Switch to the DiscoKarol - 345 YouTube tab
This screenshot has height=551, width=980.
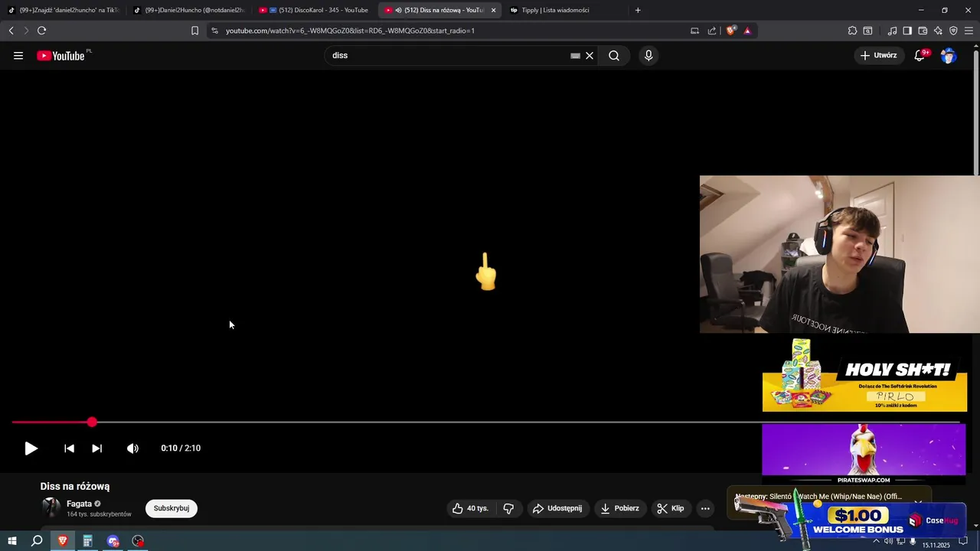[x=315, y=10]
